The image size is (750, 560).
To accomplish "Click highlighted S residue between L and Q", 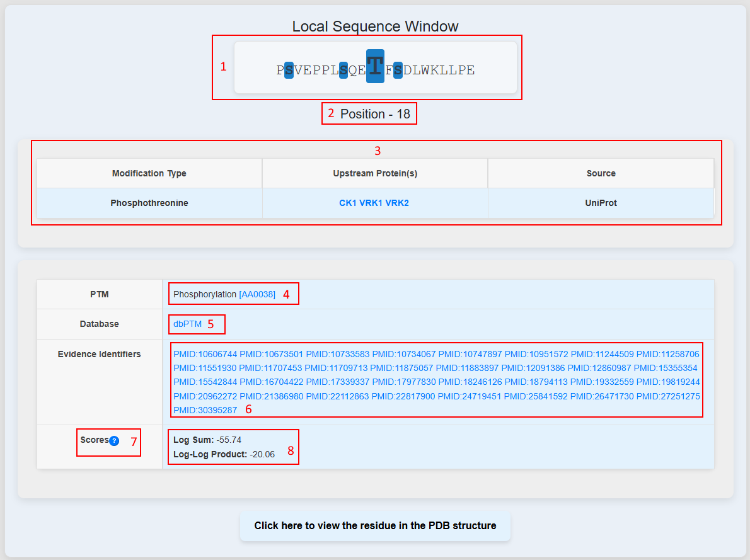I will pyautogui.click(x=343, y=70).
